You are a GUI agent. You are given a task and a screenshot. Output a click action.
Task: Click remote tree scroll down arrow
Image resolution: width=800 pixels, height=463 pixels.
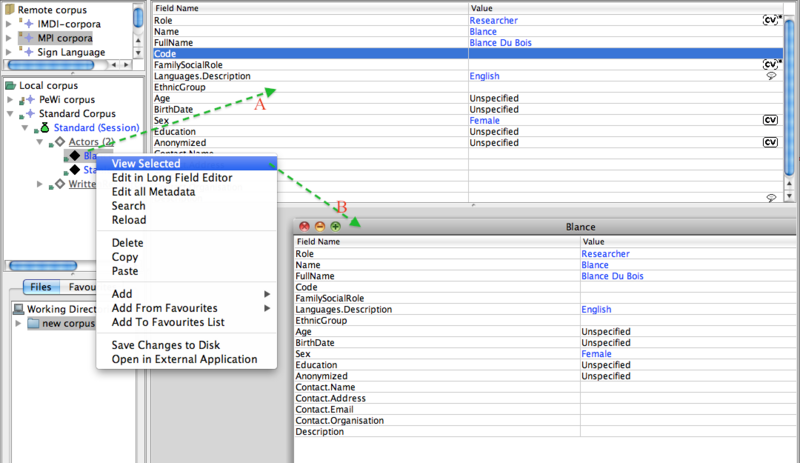coord(138,53)
